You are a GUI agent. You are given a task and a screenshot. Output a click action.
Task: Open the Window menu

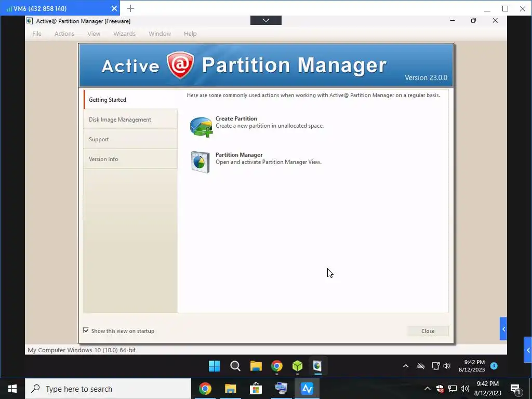(x=160, y=34)
